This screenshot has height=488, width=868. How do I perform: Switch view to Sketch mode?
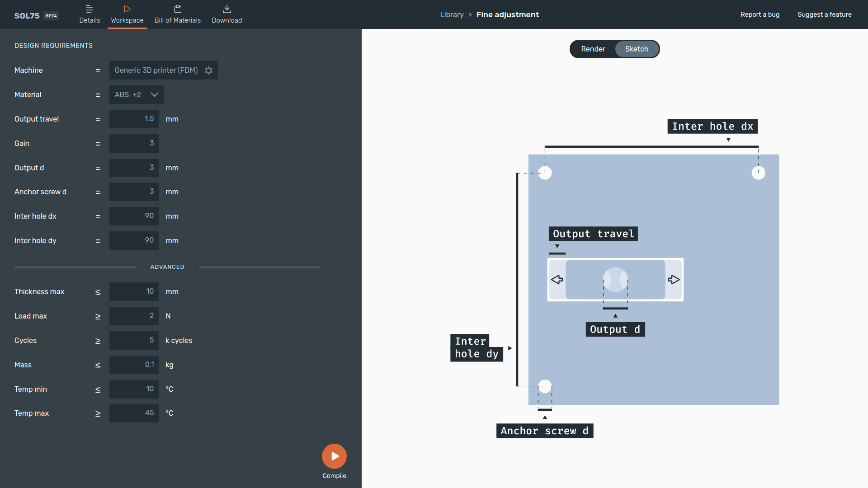[x=637, y=49]
